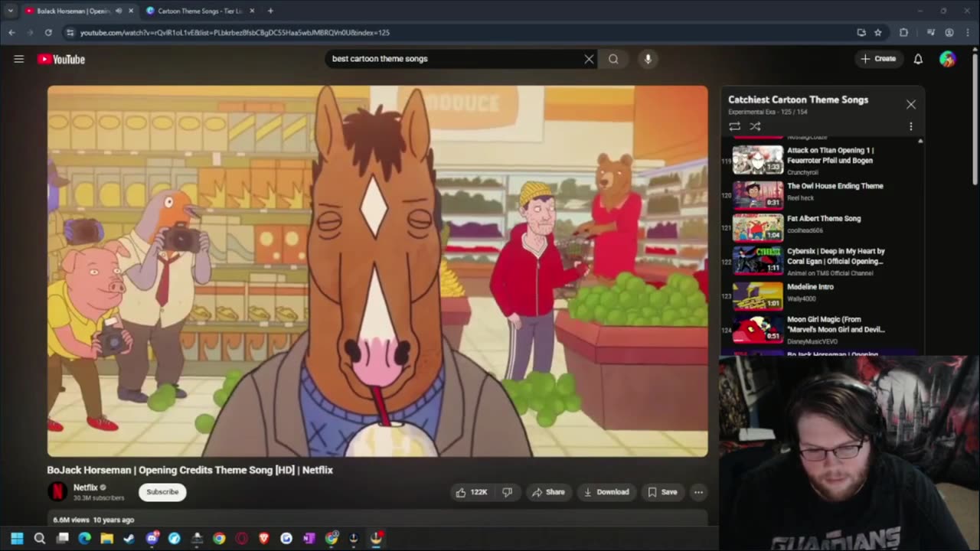Toggle shuffle playlist
Viewport: 980px width, 551px height.
click(755, 126)
